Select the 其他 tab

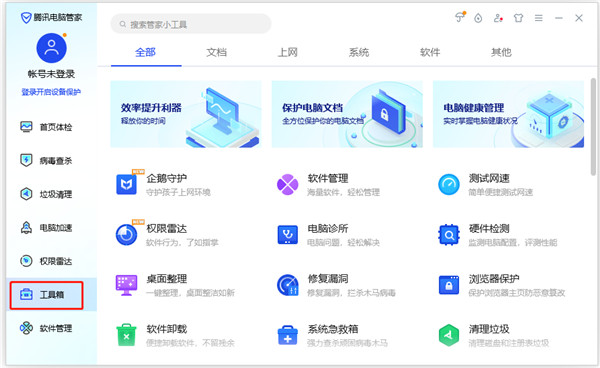point(501,52)
